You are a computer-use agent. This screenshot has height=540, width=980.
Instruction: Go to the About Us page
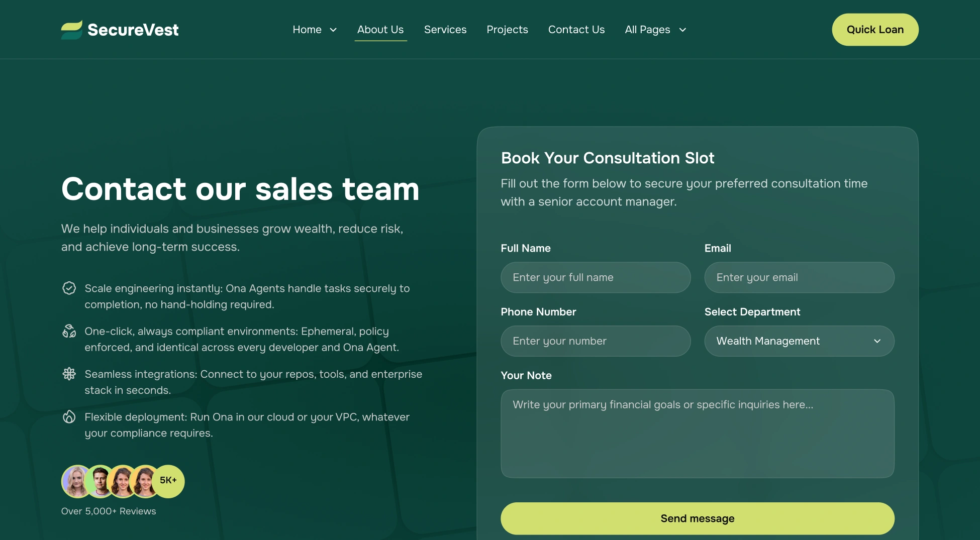(380, 30)
